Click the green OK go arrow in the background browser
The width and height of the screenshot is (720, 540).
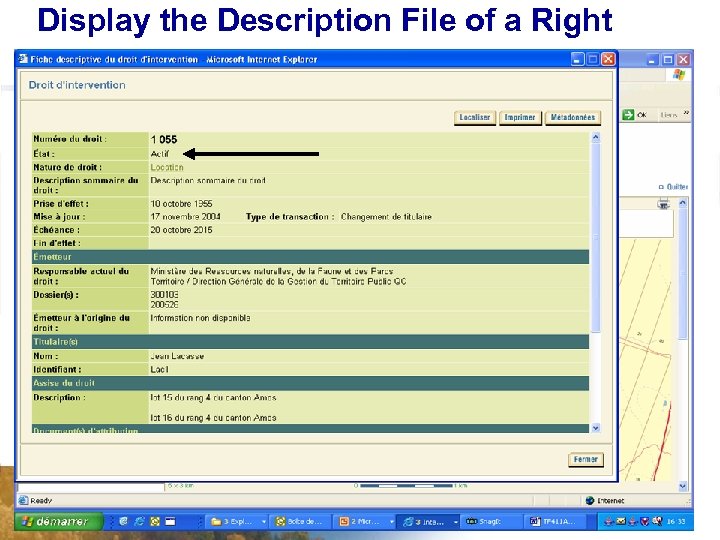tap(628, 115)
